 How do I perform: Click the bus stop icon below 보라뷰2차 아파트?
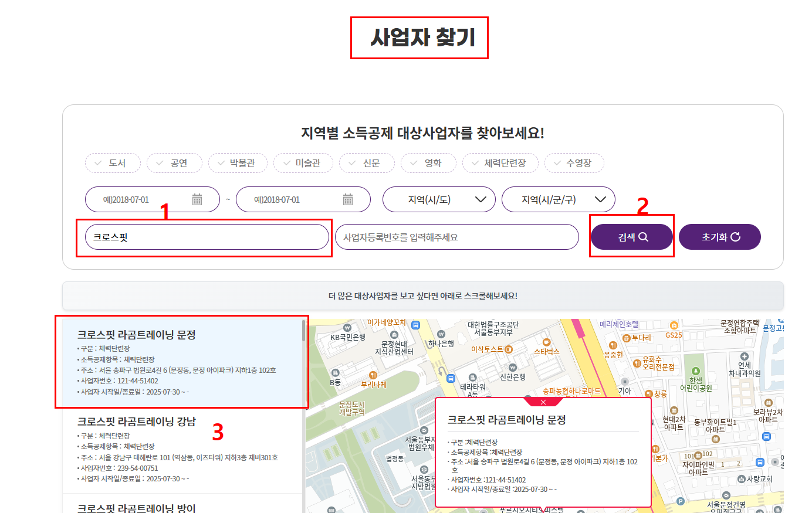click(766, 436)
